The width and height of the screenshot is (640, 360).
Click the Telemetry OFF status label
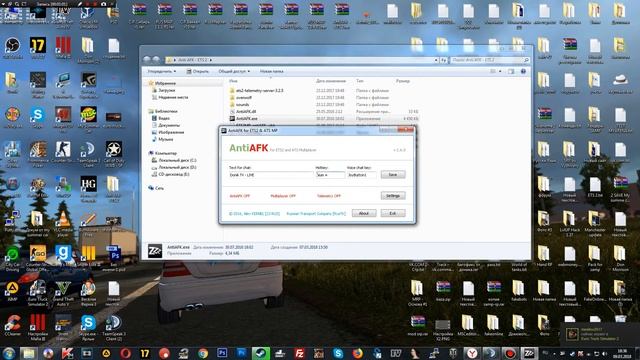pyautogui.click(x=329, y=196)
